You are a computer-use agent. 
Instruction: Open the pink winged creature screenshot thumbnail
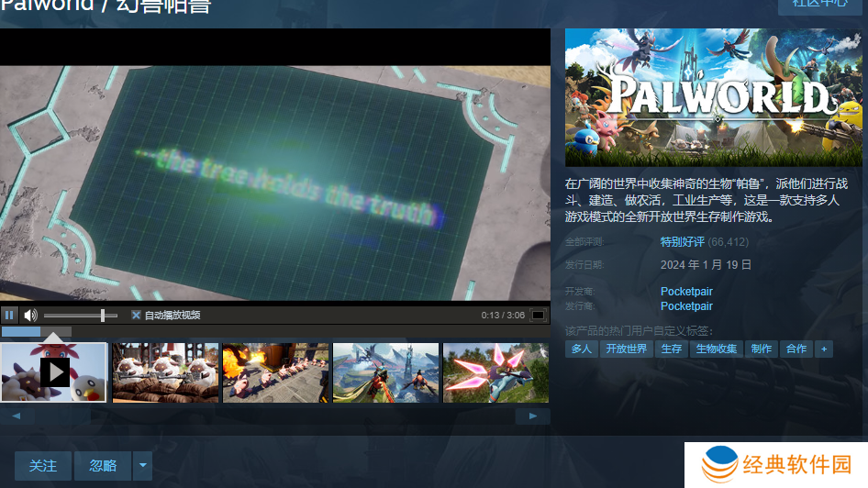[x=495, y=372]
